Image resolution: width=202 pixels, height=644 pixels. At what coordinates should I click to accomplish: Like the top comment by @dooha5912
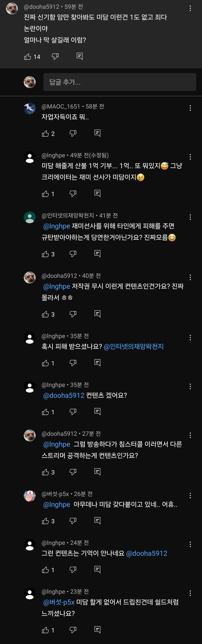pos(28,57)
